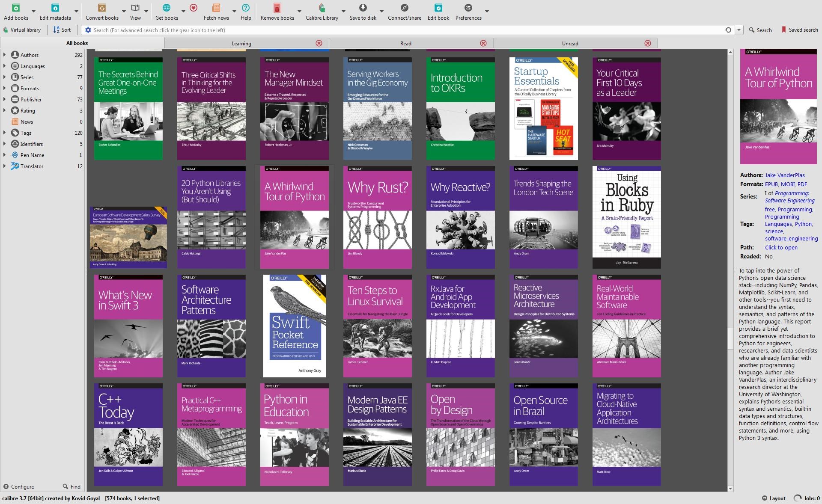
Task: Expand the Tags category
Action: tap(4, 133)
